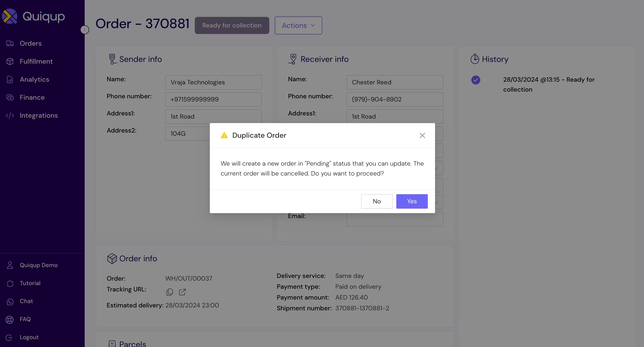Image resolution: width=644 pixels, height=347 pixels.
Task: Click the sender Name input field
Action: (x=213, y=82)
